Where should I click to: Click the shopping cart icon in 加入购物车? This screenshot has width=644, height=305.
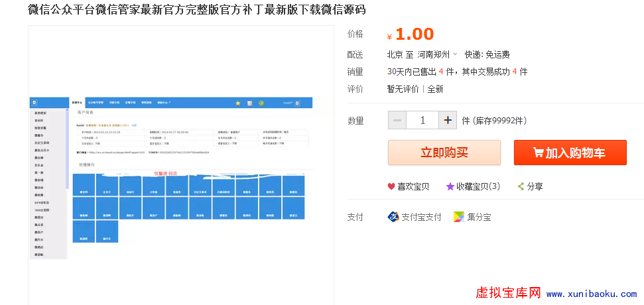point(538,152)
